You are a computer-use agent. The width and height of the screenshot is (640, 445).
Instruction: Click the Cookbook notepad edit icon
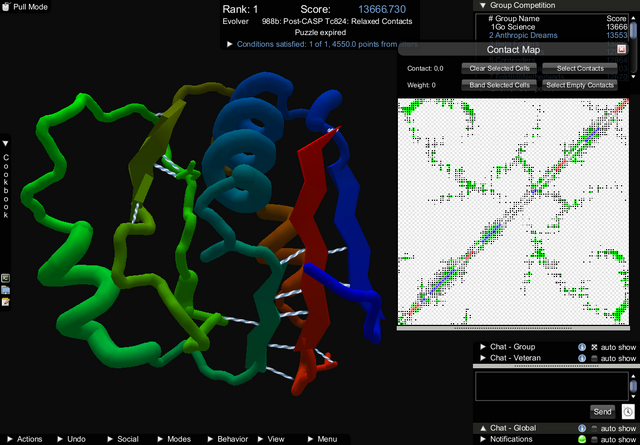[x=5, y=302]
